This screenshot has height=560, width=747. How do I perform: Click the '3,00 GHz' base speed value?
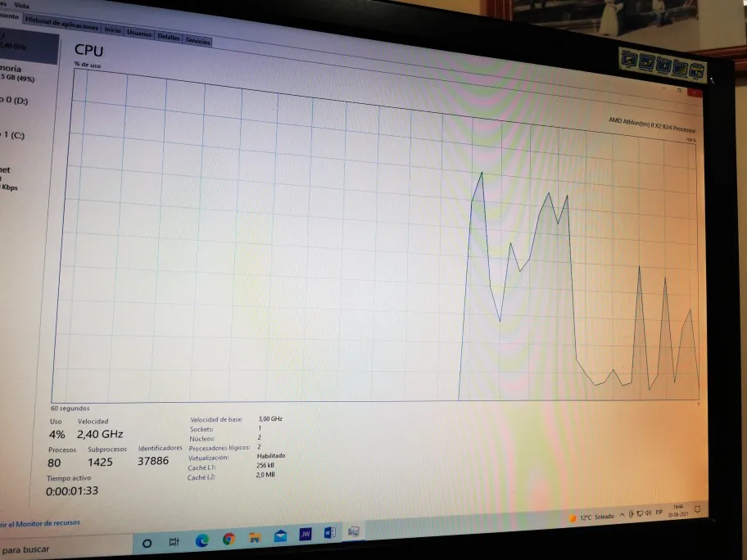coord(270,418)
